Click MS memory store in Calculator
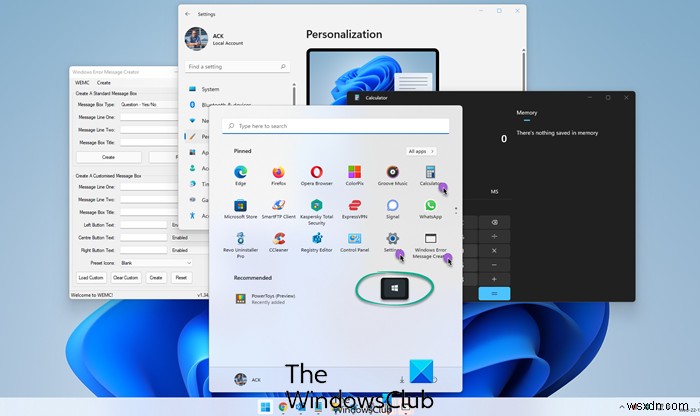Image resolution: width=700 pixels, height=416 pixels. coord(494,191)
